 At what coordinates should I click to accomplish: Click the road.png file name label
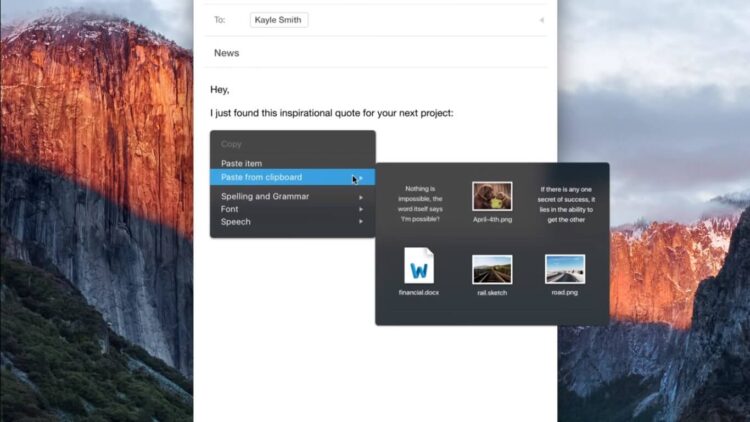565,293
